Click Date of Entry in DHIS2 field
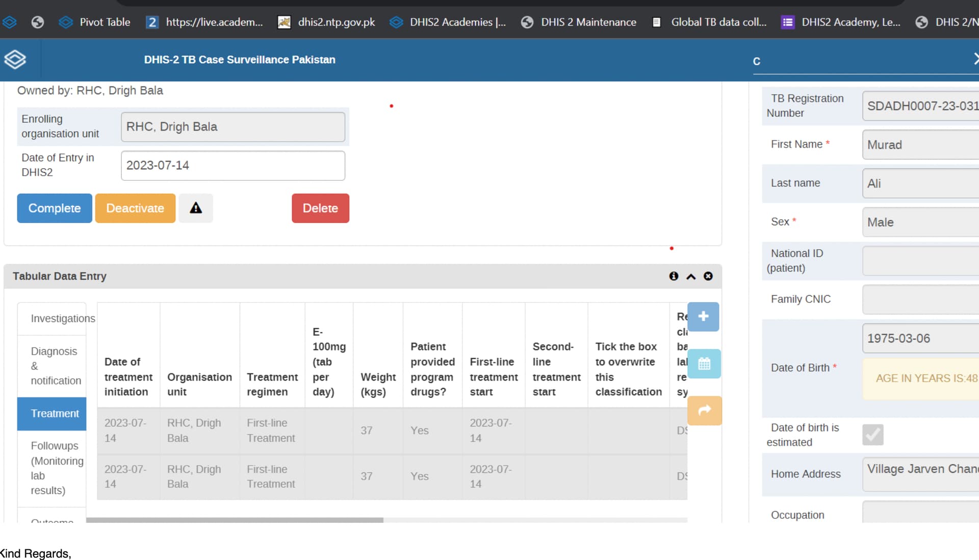This screenshot has height=560, width=979. (x=233, y=166)
